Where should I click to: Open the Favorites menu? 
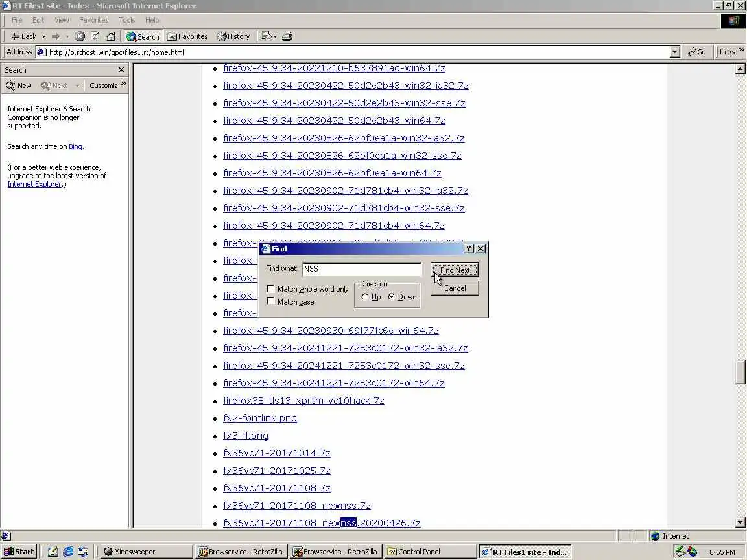[93, 20]
